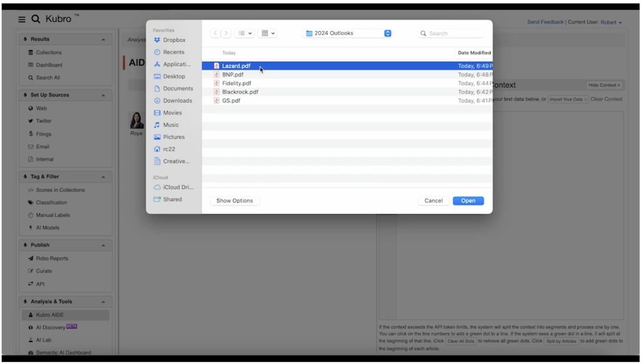
Task: Select the Lazard.pdf file
Action: click(x=347, y=66)
